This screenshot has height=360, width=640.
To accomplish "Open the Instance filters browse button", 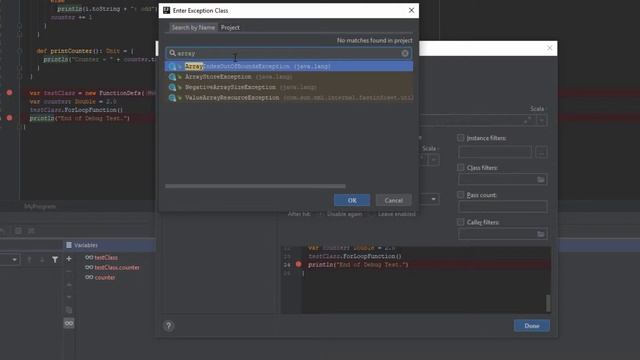I will pyautogui.click(x=541, y=153).
